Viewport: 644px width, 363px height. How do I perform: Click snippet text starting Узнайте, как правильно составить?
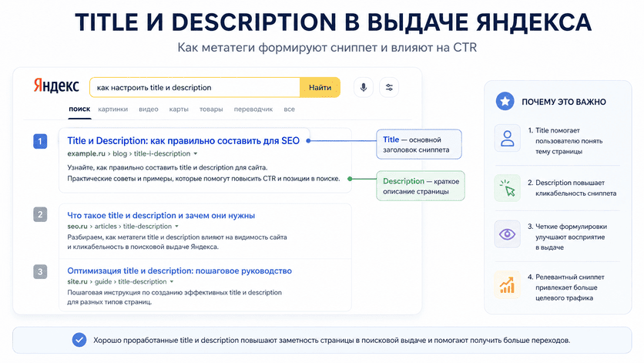[203, 173]
